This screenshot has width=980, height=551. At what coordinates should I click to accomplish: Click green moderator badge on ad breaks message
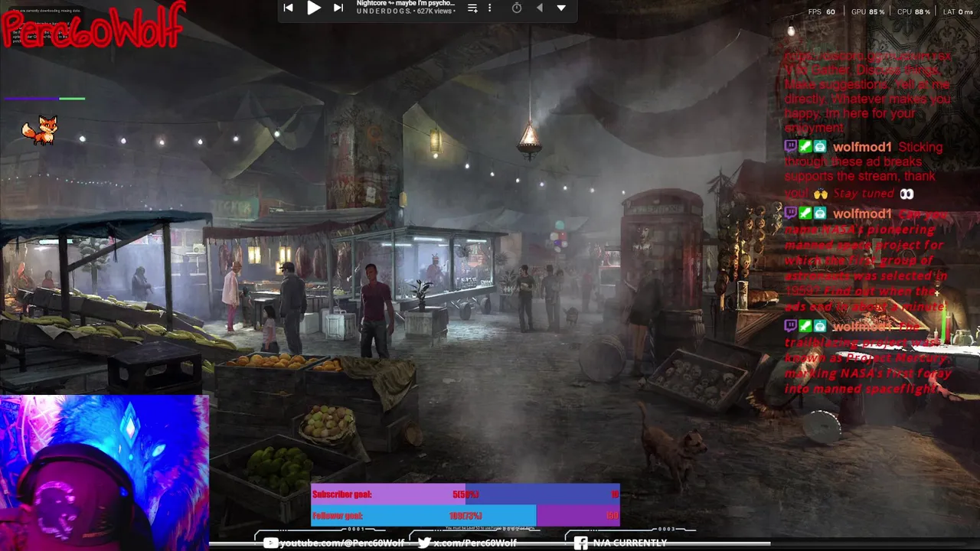(x=805, y=146)
